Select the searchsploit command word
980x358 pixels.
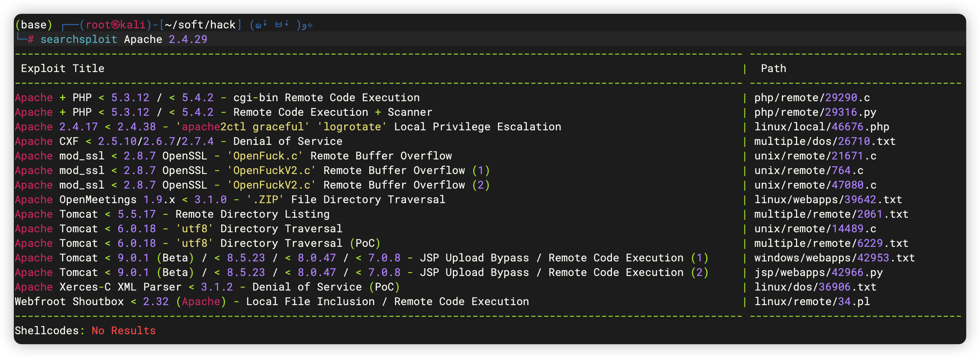79,39
